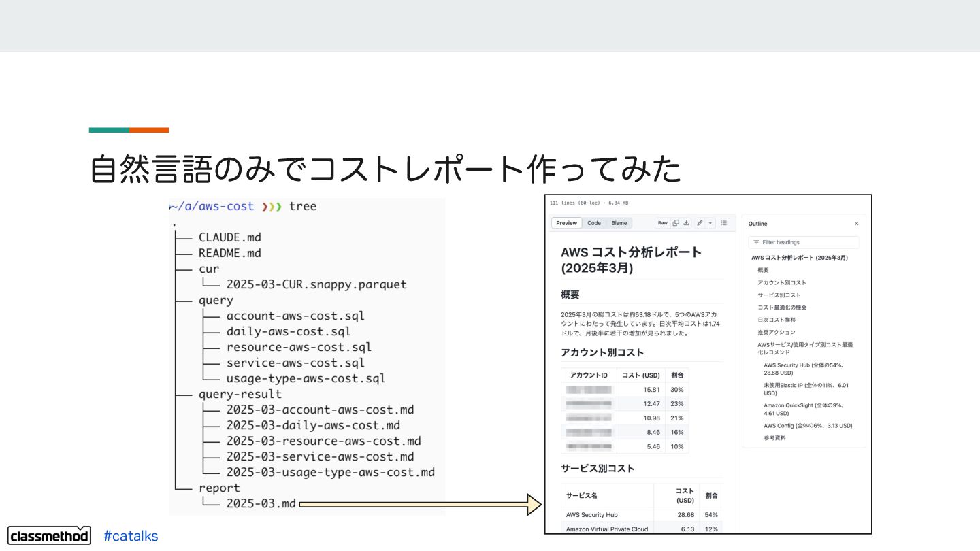Edit file pencil icon
The height and width of the screenshot is (551, 980).
click(x=700, y=223)
